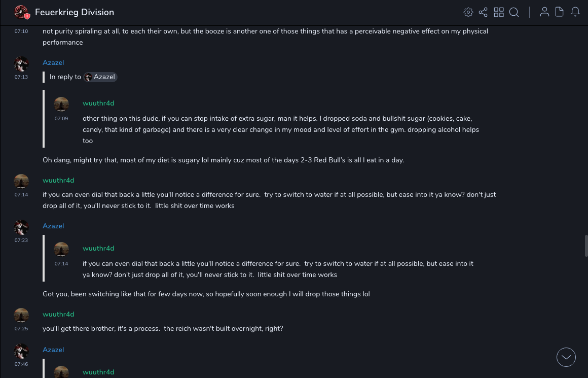The width and height of the screenshot is (588, 378).
Task: Open notifications bell icon
Action: point(575,12)
